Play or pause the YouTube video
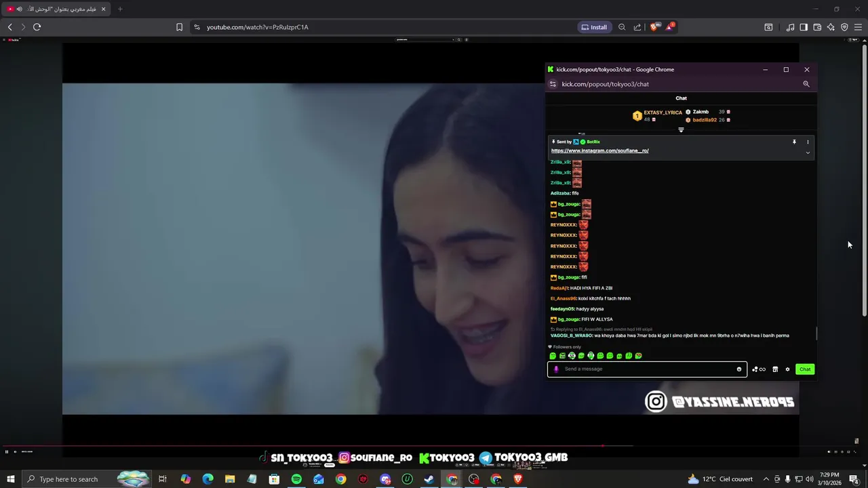The width and height of the screenshot is (868, 488). (x=7, y=451)
